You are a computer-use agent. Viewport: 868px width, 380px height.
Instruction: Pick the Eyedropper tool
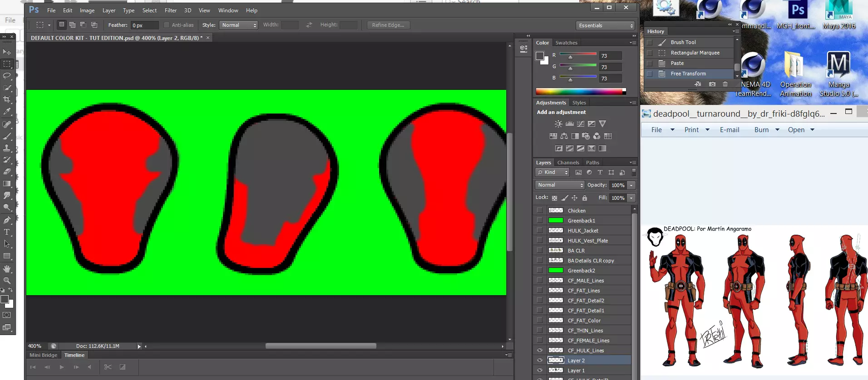7,111
